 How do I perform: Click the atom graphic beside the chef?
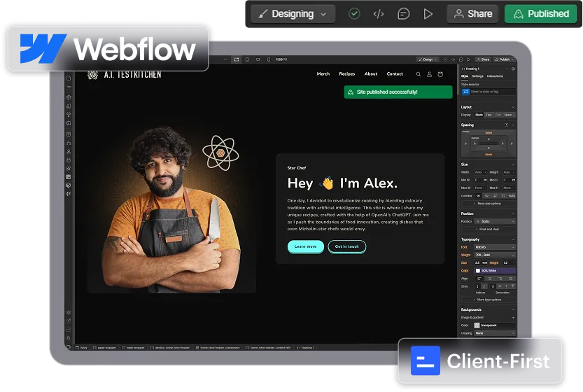click(220, 153)
